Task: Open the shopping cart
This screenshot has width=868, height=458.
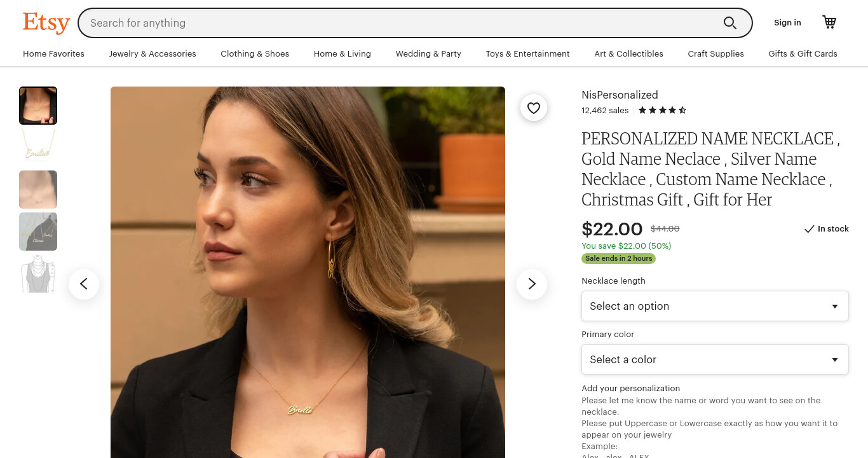Action: coord(829,22)
